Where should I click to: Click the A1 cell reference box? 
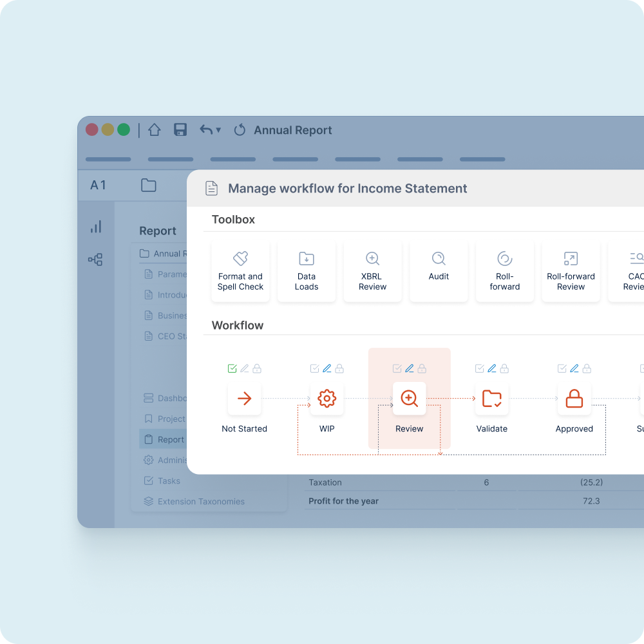click(x=98, y=185)
